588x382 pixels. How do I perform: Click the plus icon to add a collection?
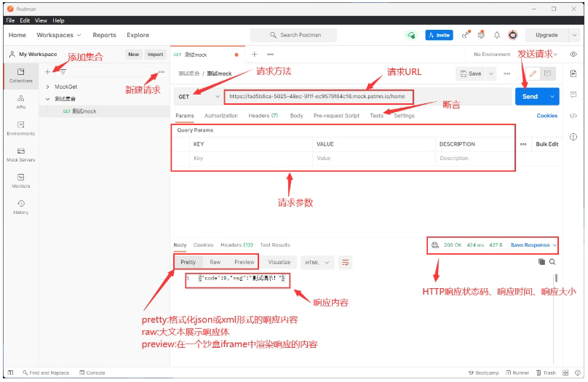[48, 71]
